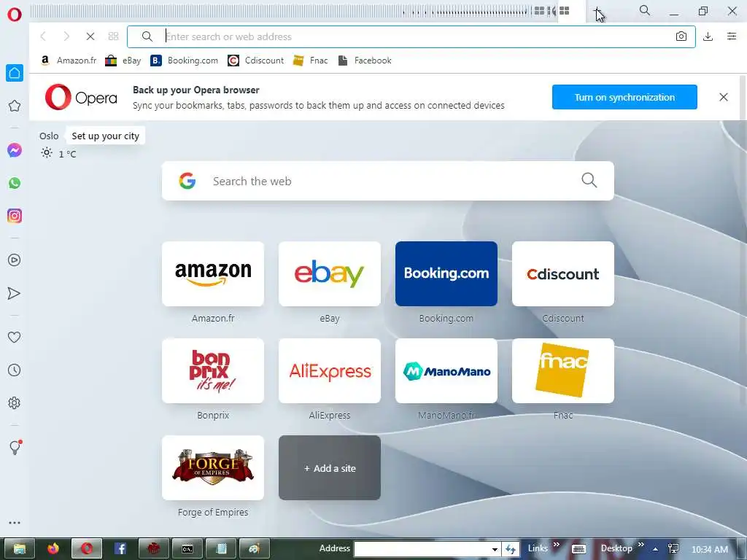
Task: Click the Search the web box
Action: pos(388,181)
